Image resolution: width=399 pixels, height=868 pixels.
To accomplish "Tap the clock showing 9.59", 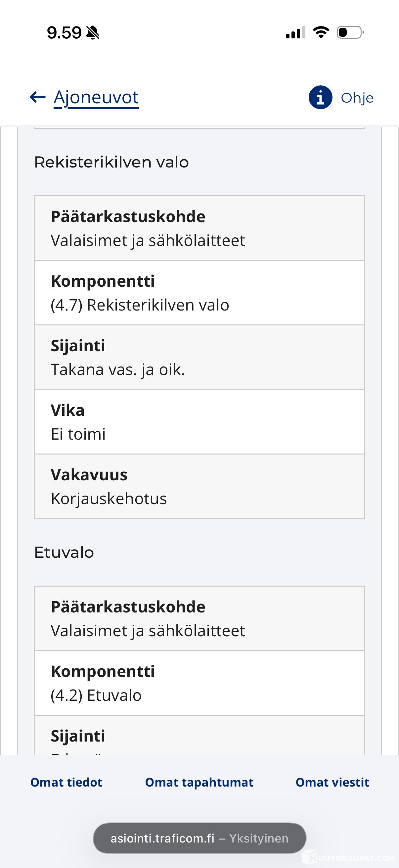I will click(64, 33).
